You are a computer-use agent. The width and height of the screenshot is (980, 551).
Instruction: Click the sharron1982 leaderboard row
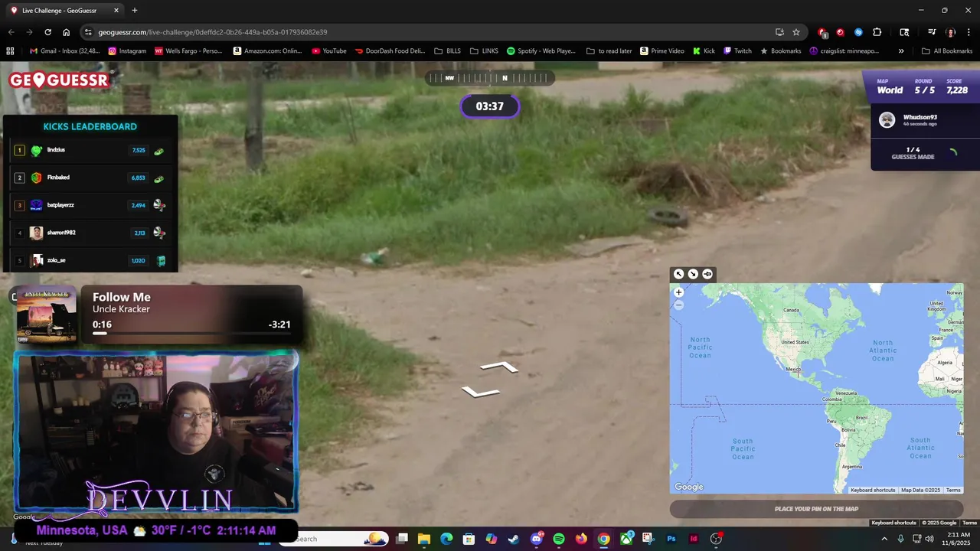(x=90, y=233)
